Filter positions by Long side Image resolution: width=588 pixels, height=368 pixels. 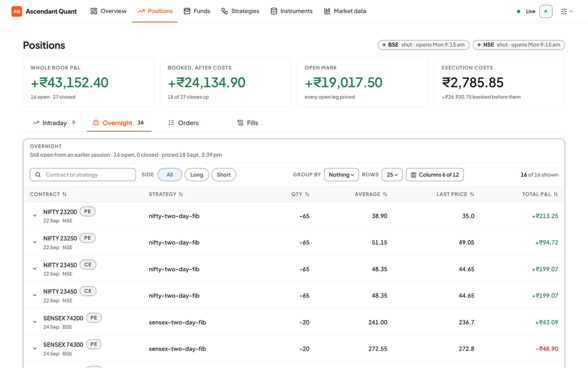197,175
